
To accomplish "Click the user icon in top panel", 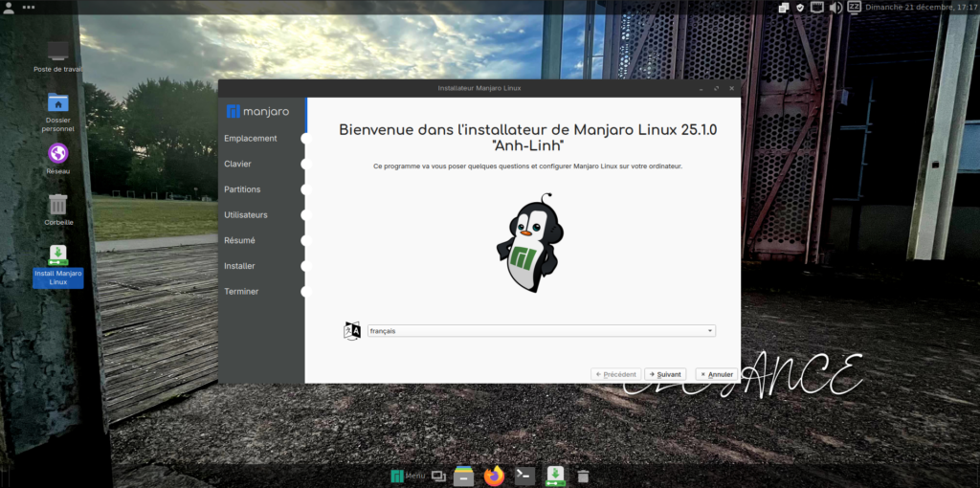I will (8, 7).
